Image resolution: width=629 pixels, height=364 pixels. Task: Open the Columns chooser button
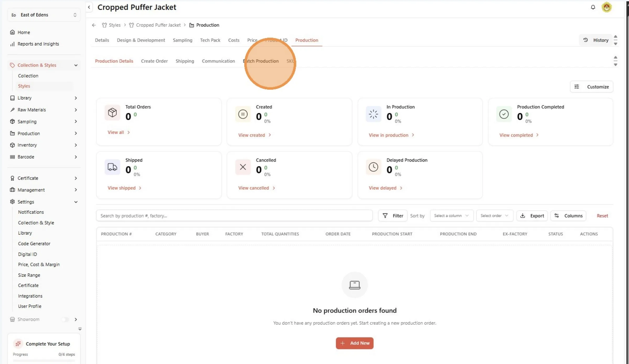point(568,216)
